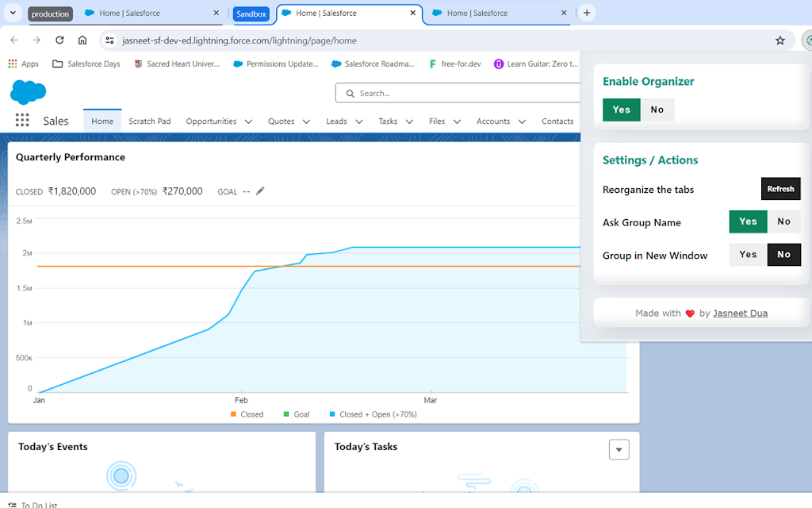
Task: Close the first Home | Salesforce tab
Action: (216, 13)
